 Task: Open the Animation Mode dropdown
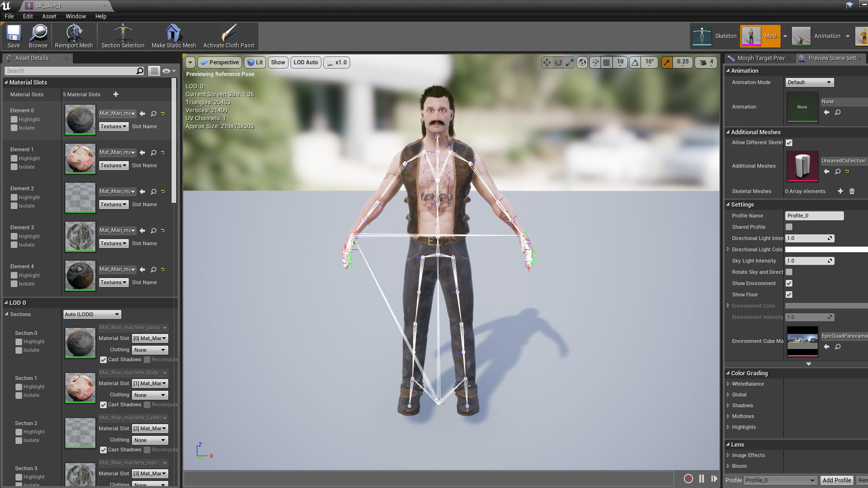pos(809,82)
